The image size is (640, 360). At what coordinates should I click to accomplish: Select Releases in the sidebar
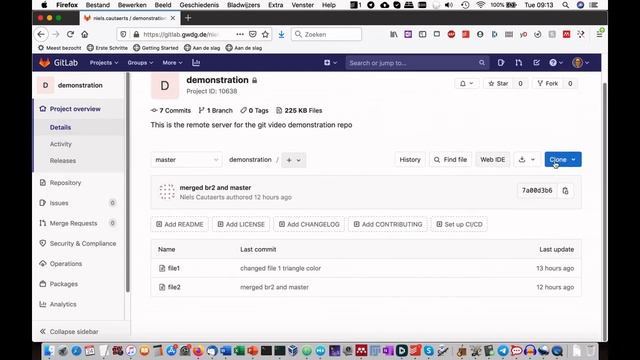click(x=63, y=161)
